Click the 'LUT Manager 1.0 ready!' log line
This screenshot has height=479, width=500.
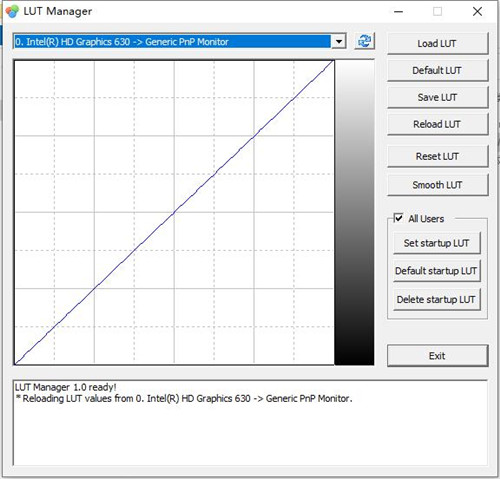pos(66,387)
